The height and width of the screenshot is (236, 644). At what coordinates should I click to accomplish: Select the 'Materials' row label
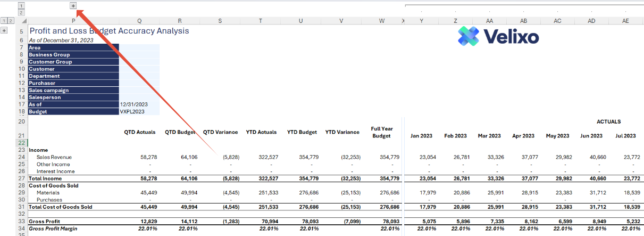(48, 192)
